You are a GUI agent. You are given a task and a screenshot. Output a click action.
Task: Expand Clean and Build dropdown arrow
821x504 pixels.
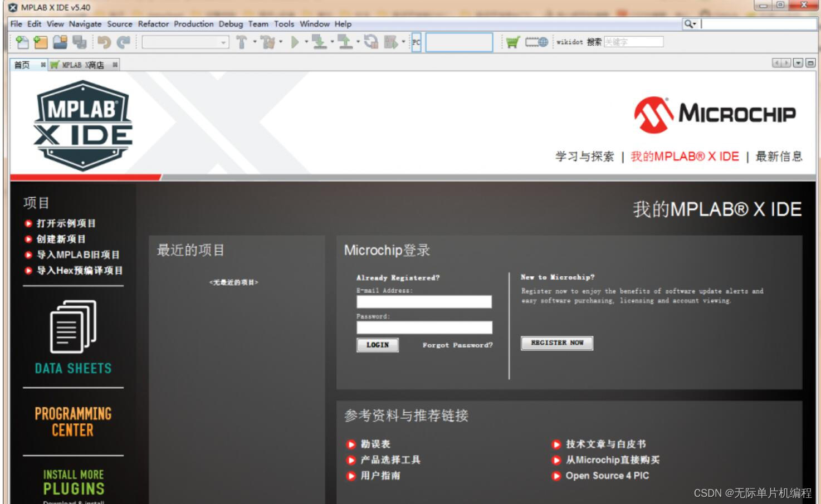pyautogui.click(x=281, y=41)
